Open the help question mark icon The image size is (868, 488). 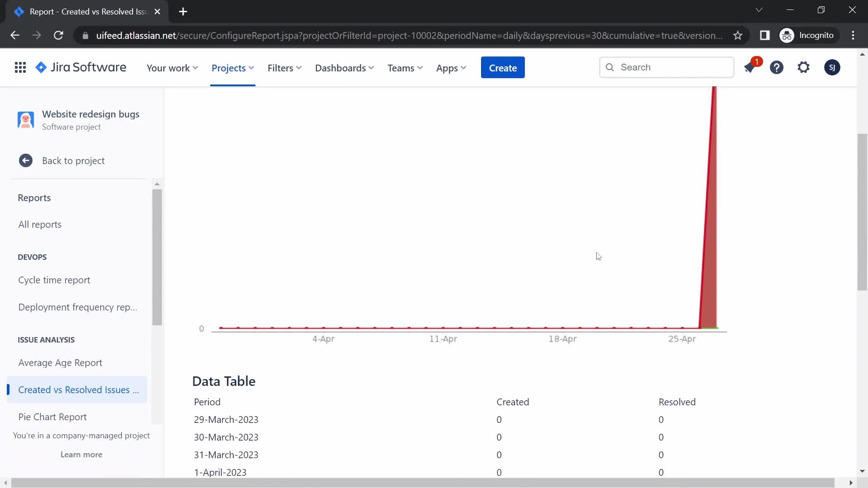coord(777,68)
